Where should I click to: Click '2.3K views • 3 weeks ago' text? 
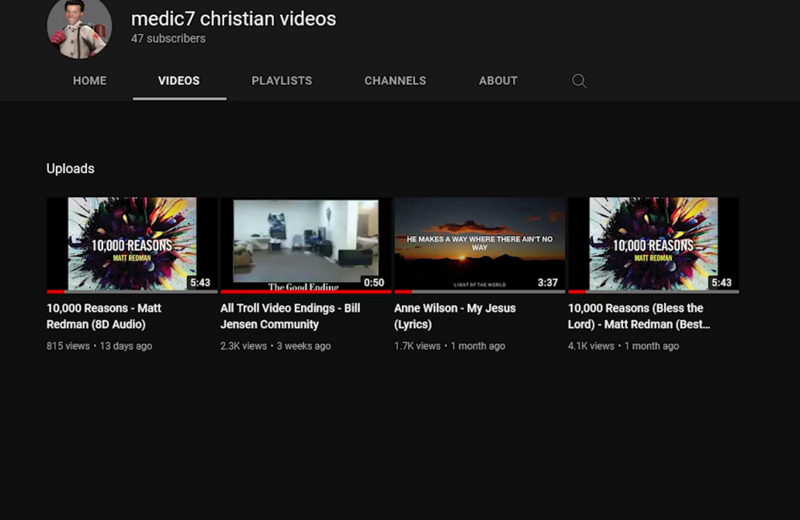pyautogui.click(x=276, y=346)
